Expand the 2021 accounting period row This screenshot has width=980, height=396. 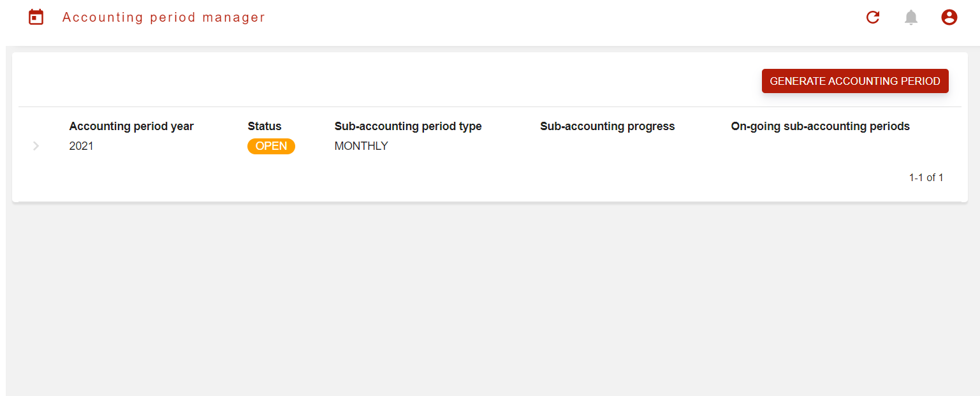[36, 146]
